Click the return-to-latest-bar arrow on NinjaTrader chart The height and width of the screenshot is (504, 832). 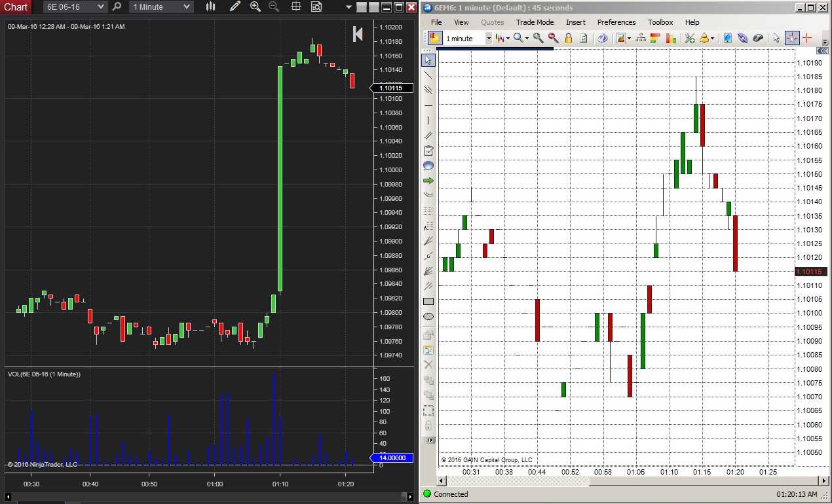[358, 34]
